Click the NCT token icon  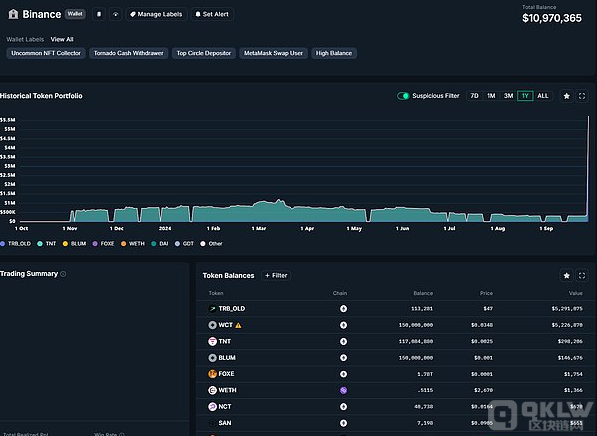coord(212,407)
